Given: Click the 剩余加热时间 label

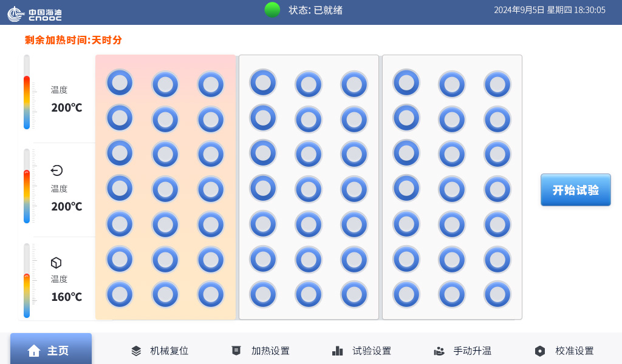Looking at the screenshot, I should [x=73, y=40].
